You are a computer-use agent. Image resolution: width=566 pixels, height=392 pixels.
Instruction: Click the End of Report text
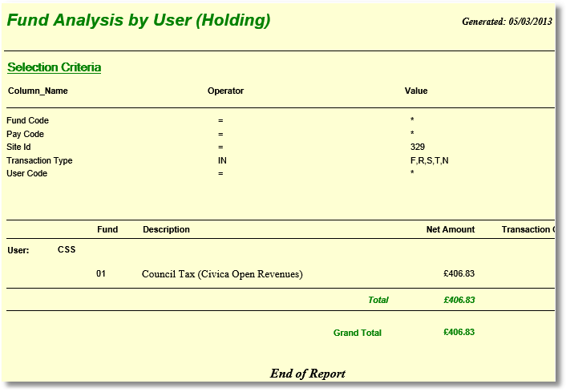click(x=308, y=374)
